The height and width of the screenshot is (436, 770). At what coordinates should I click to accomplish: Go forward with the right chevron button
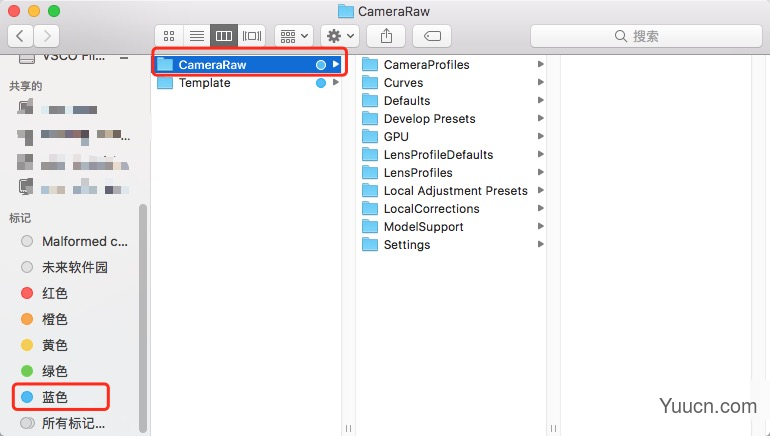(x=47, y=36)
